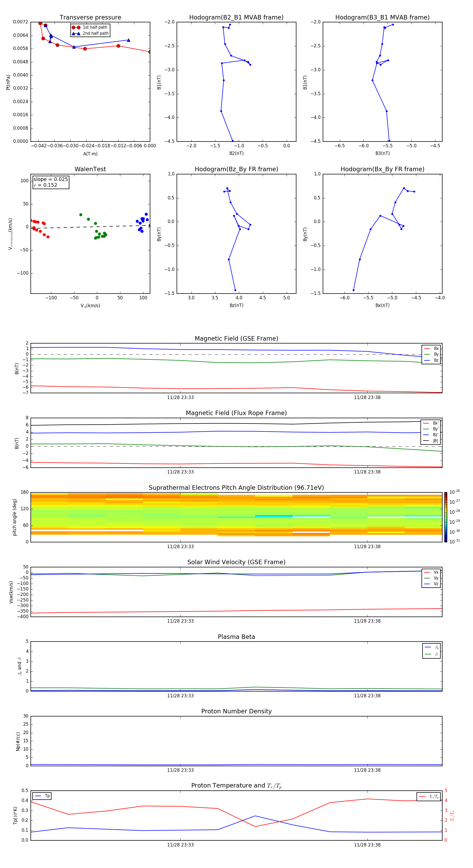Viewport: 473px width, 868px height.
Task: Select By' in the Flux Rope legend
Action: click(x=431, y=429)
